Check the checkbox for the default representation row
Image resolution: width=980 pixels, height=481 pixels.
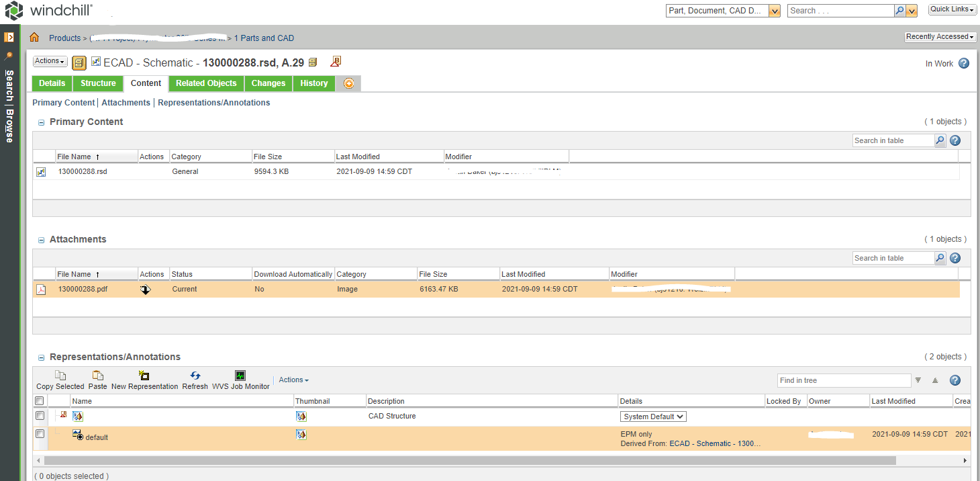[x=39, y=434]
